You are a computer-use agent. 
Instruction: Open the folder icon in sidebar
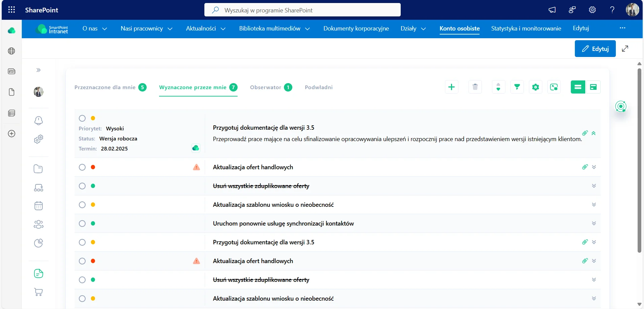38,169
